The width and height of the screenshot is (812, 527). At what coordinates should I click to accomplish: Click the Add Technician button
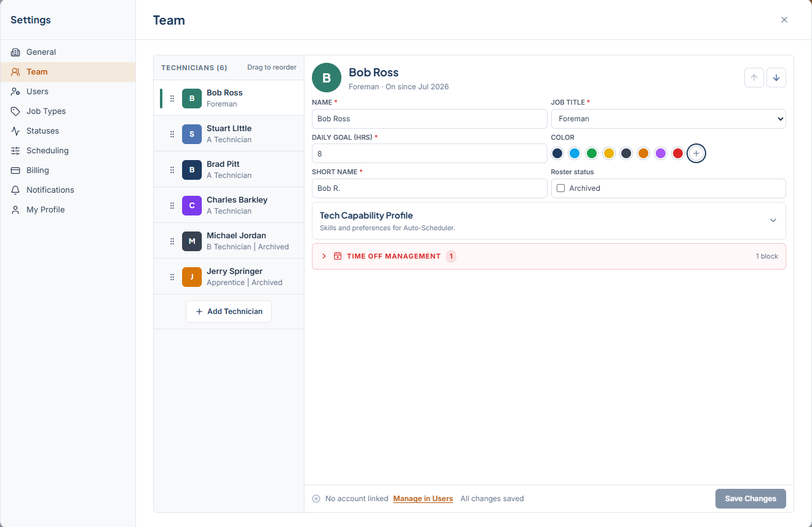tap(229, 312)
